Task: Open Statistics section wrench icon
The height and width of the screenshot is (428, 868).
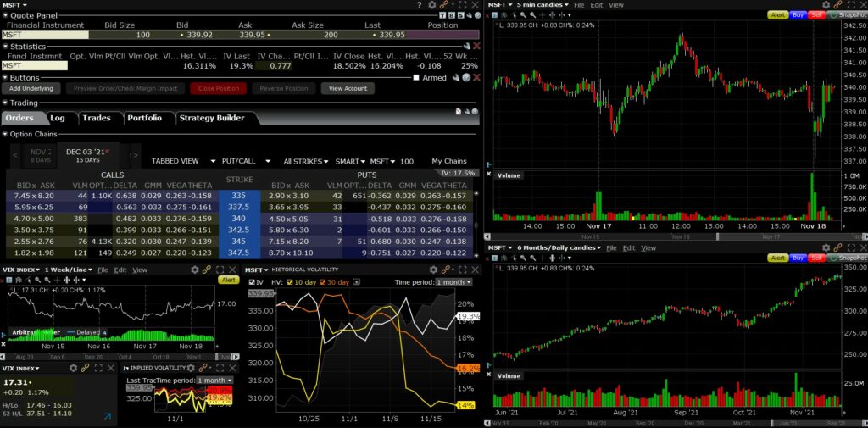Action: [x=467, y=47]
